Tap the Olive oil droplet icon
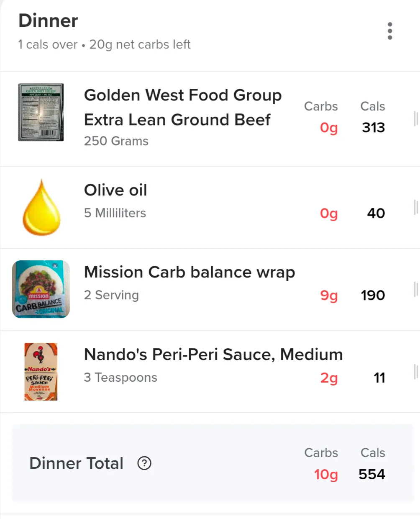This screenshot has width=420, height=519. pos(41,207)
